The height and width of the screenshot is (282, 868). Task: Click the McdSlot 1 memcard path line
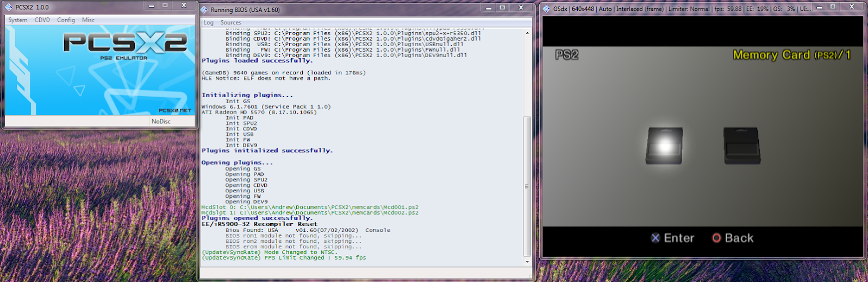tap(310, 212)
